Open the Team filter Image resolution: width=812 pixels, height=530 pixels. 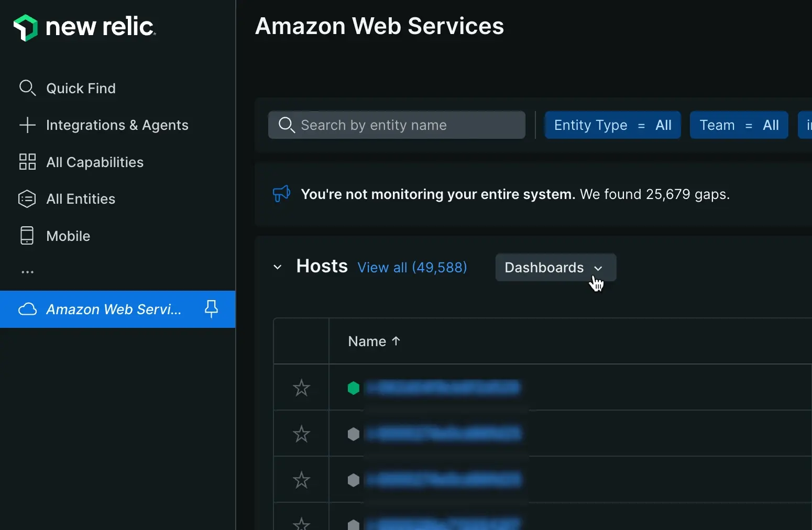click(739, 125)
